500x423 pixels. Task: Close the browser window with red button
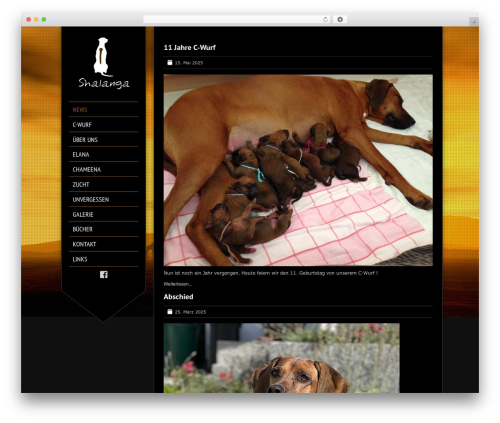point(29,19)
